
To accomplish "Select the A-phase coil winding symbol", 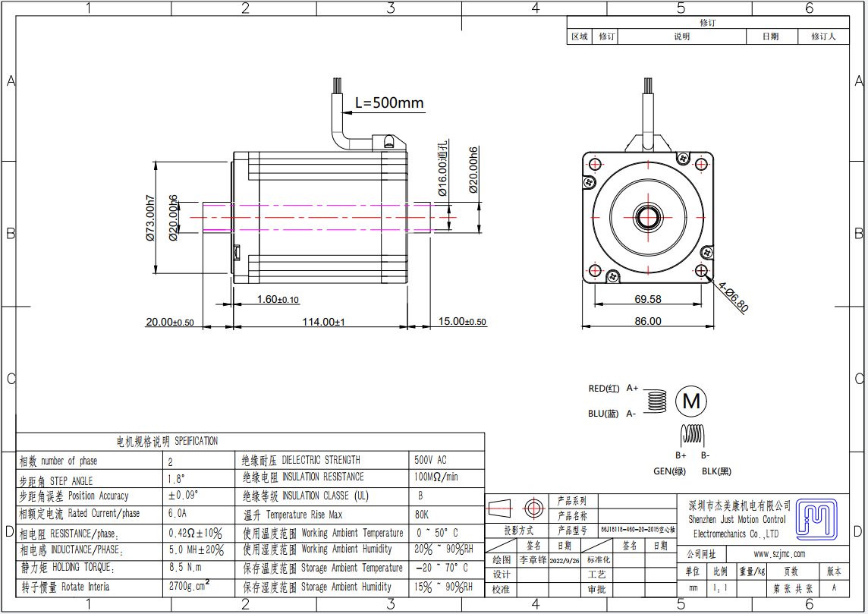I will coord(656,401).
